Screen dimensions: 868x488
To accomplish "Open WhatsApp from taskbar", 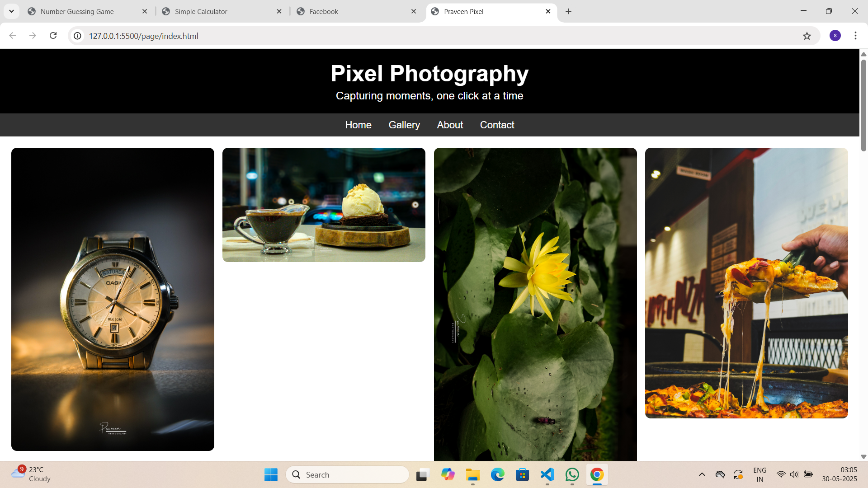I will (572, 474).
